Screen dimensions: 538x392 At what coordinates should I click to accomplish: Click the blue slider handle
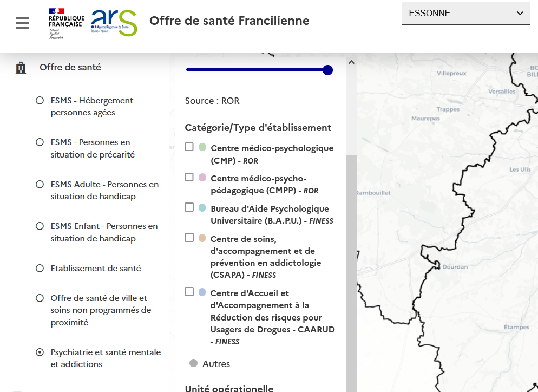327,70
